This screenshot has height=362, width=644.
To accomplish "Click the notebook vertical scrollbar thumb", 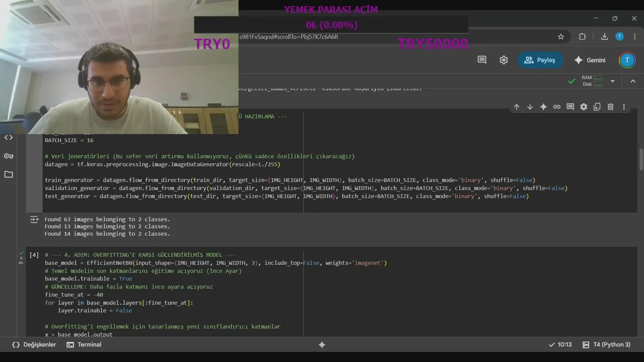I will (640, 160).
